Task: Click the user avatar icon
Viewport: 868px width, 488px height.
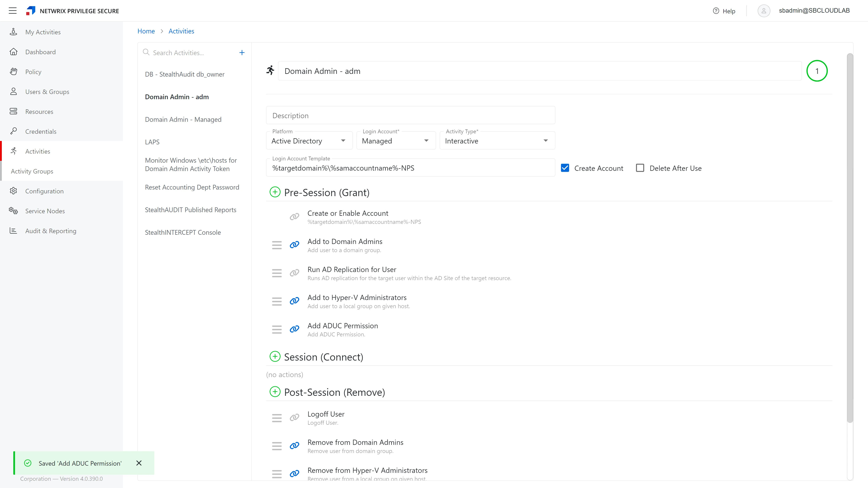Action: (764, 11)
